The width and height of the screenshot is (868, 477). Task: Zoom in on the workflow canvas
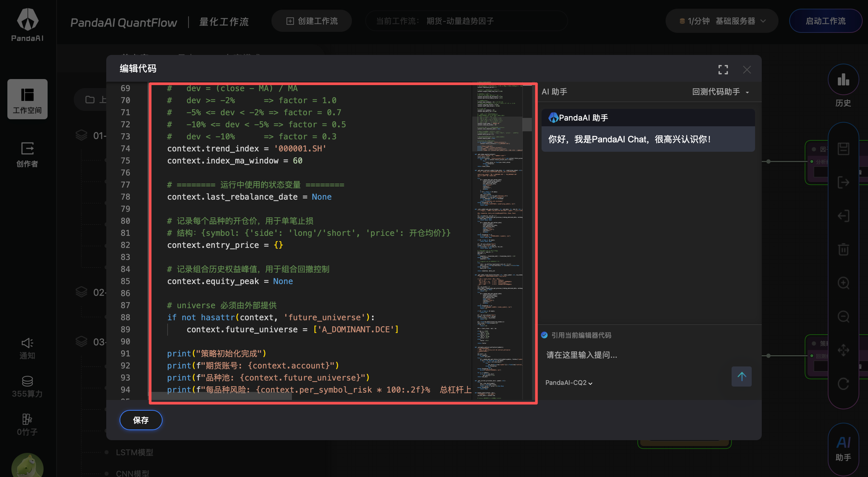click(x=844, y=283)
